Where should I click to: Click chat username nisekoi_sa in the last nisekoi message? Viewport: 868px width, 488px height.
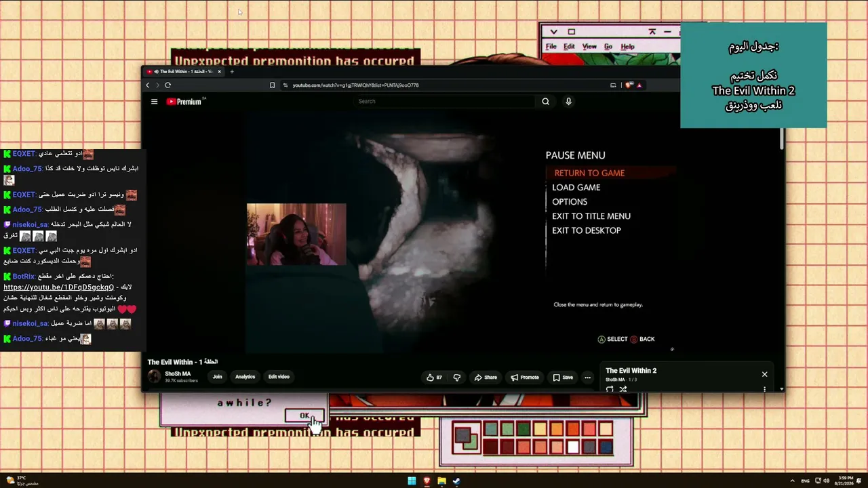pyautogui.click(x=30, y=324)
